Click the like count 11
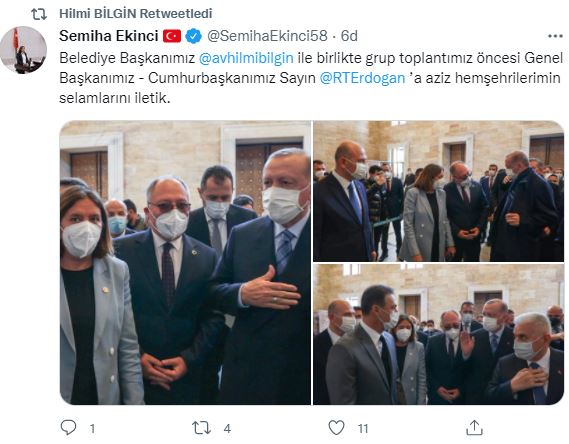This screenshot has height=444, width=569. pyautogui.click(x=363, y=429)
